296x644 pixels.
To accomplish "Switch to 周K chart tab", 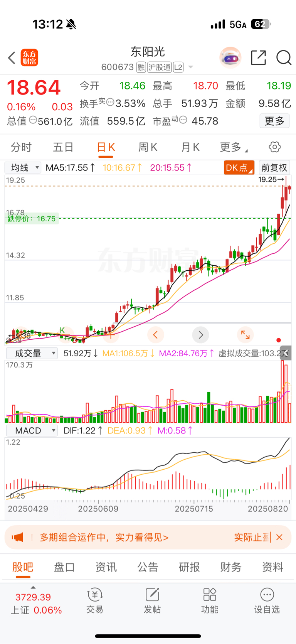I will click(x=148, y=147).
